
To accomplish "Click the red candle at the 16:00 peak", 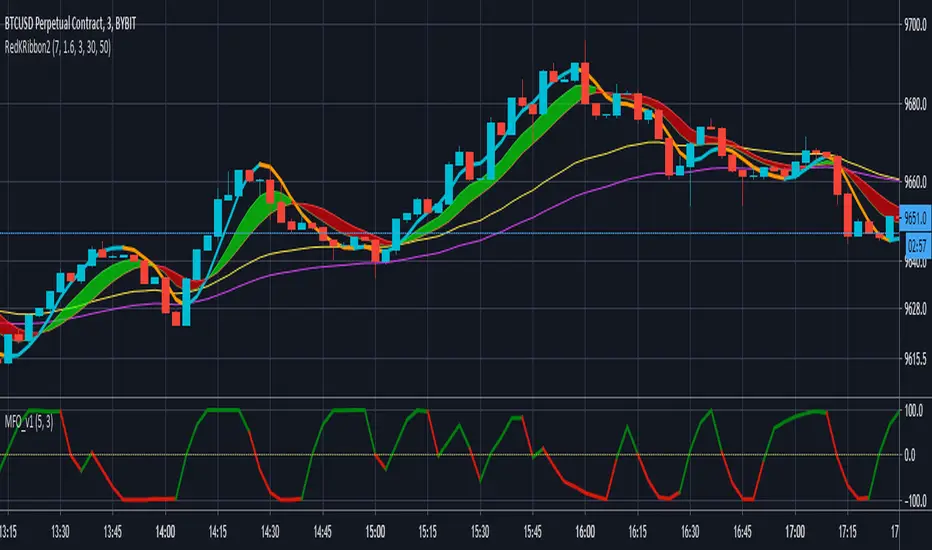I will 585,83.
